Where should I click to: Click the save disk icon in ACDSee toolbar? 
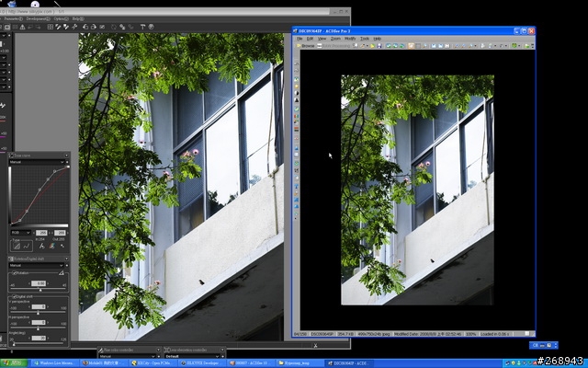click(379, 46)
